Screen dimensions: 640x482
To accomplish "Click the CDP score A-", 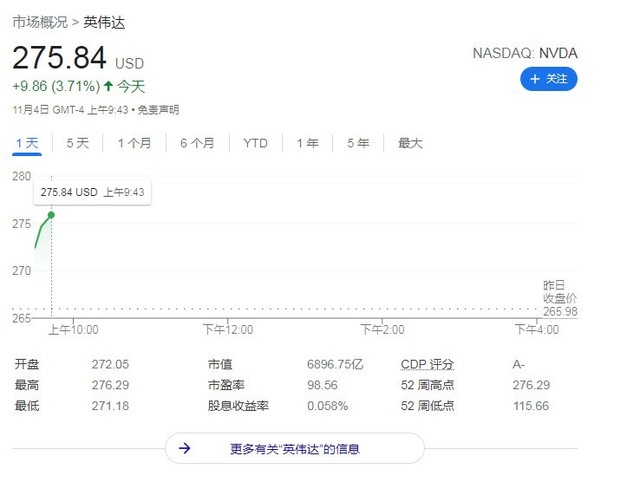I will (519, 364).
